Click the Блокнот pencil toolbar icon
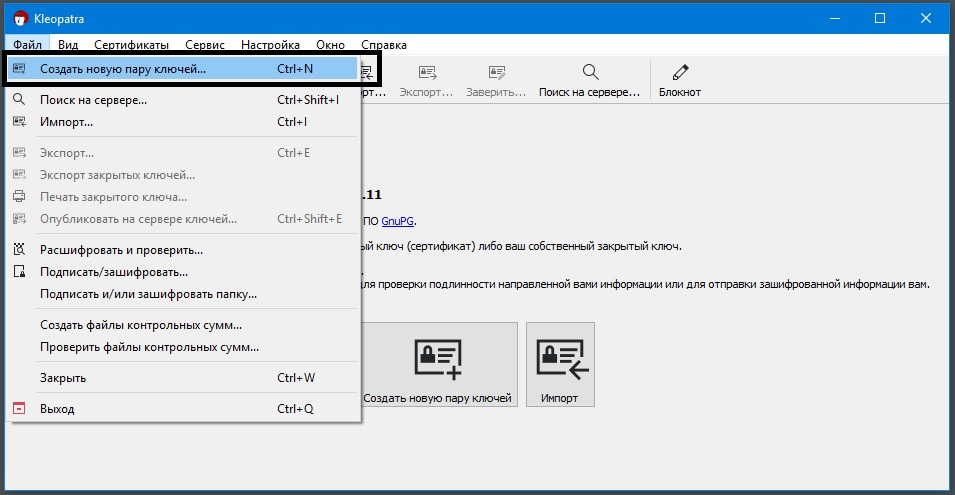This screenshot has width=955, height=495. [x=680, y=72]
